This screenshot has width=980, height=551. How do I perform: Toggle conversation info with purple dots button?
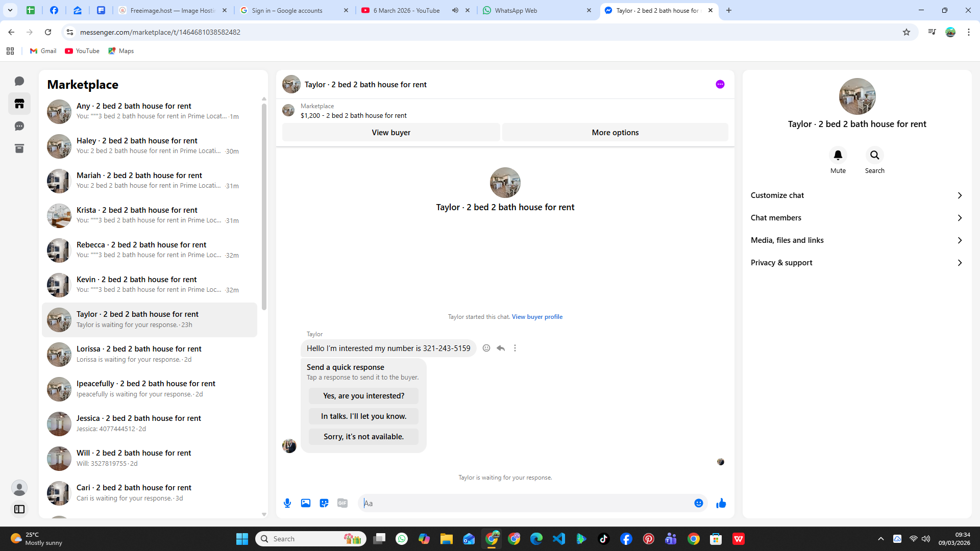pyautogui.click(x=720, y=84)
